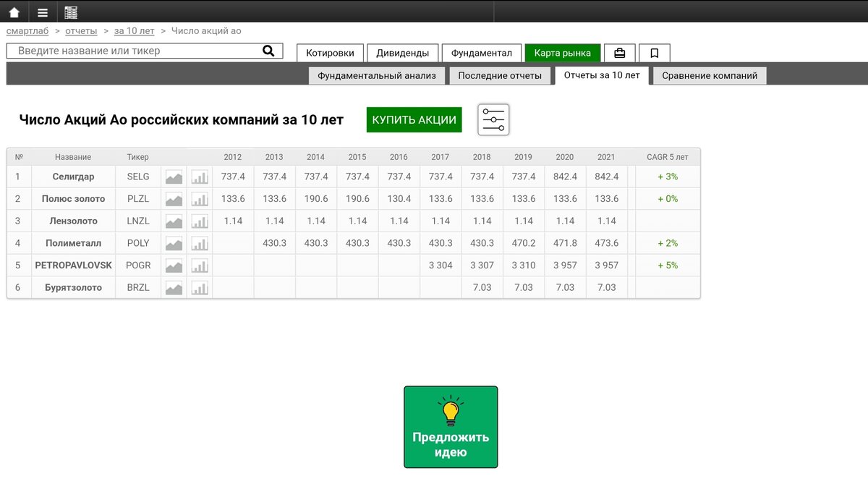Open bar chart icon for Селигдар
This screenshot has width=868, height=484.
(200, 177)
